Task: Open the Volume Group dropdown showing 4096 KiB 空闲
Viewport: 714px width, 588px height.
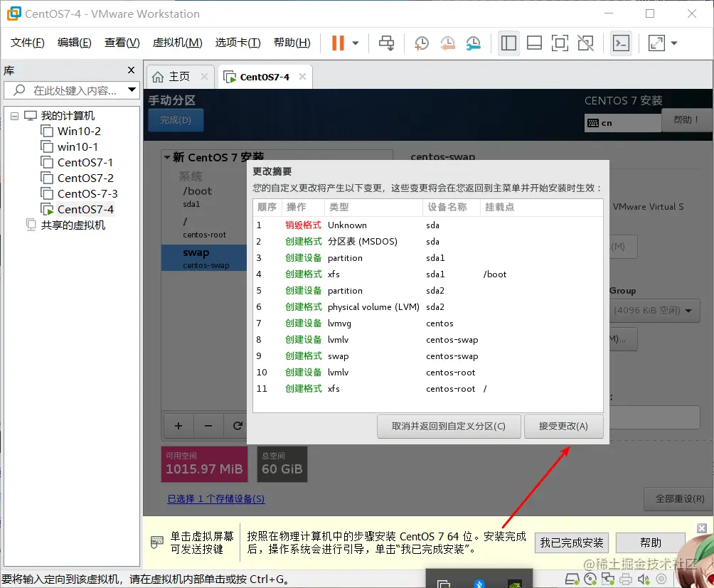Action: [x=654, y=311]
